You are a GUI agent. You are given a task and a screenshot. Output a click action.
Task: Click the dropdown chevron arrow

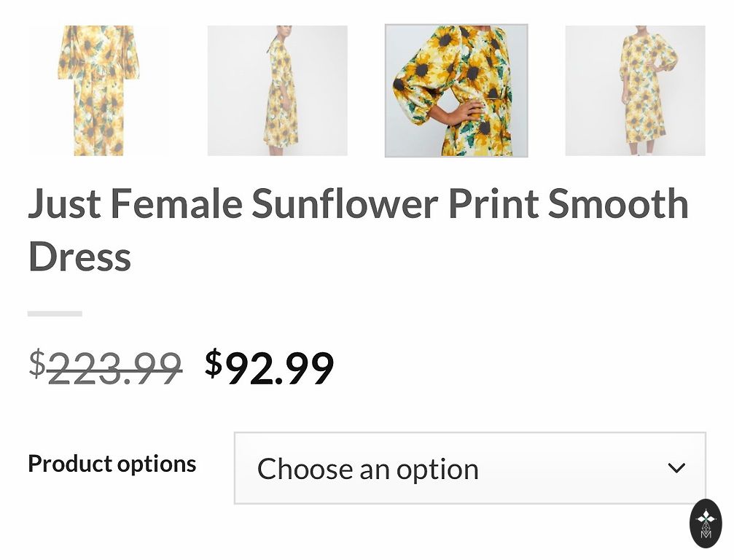(x=676, y=468)
